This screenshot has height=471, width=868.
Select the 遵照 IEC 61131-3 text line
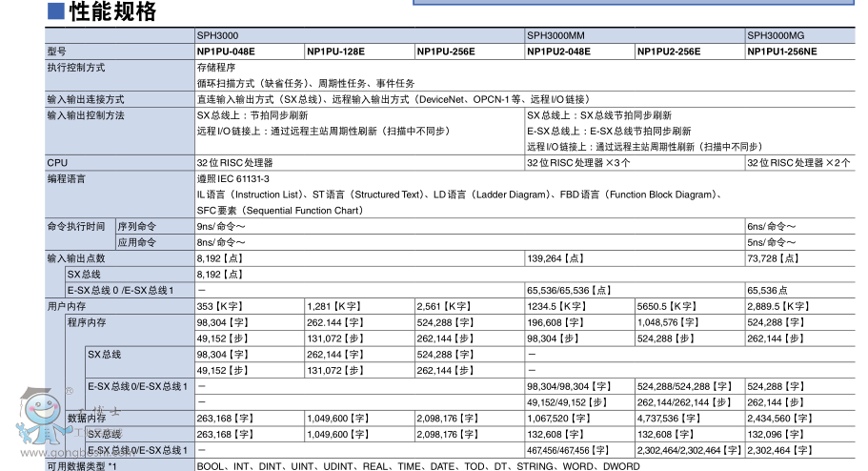233,179
